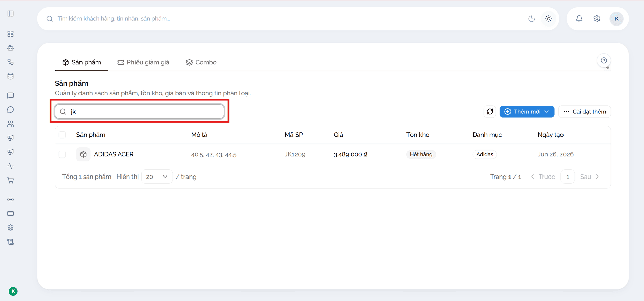Open the customers people icon in sidebar

11,124
